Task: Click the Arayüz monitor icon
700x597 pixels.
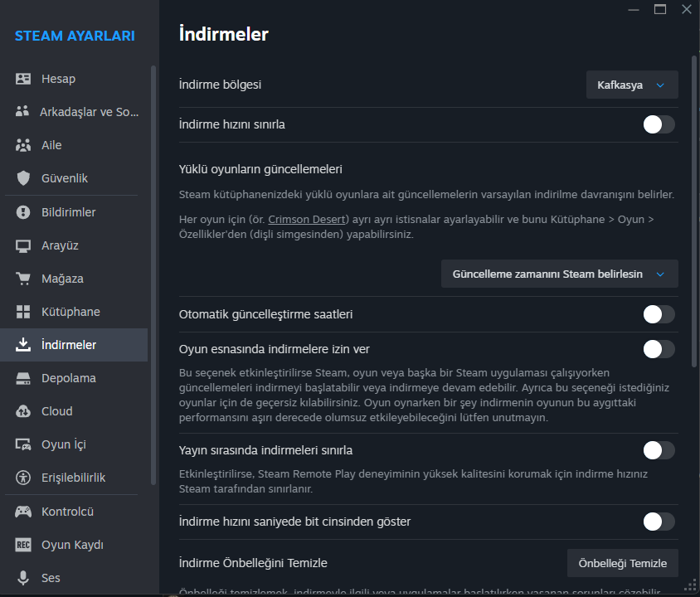Action: point(23,246)
